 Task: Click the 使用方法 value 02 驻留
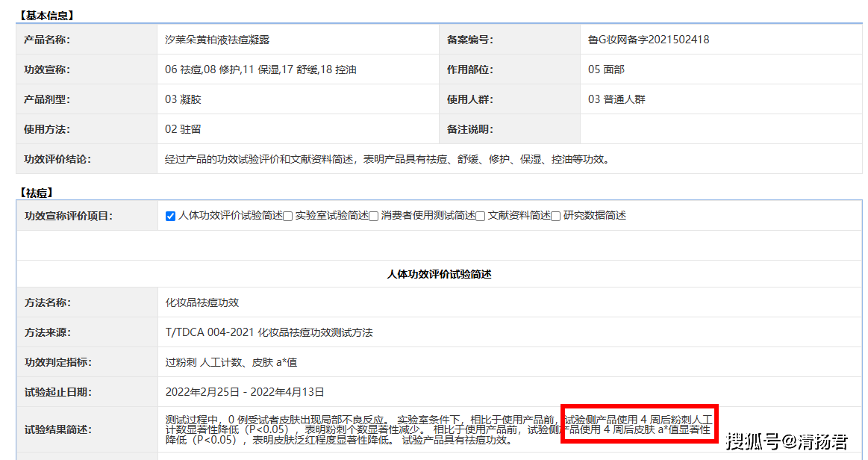(183, 129)
